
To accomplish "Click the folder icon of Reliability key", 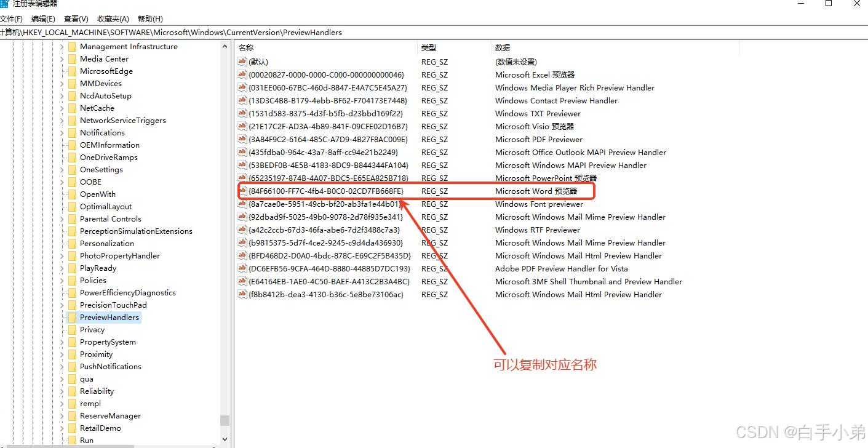I will tap(72, 391).
